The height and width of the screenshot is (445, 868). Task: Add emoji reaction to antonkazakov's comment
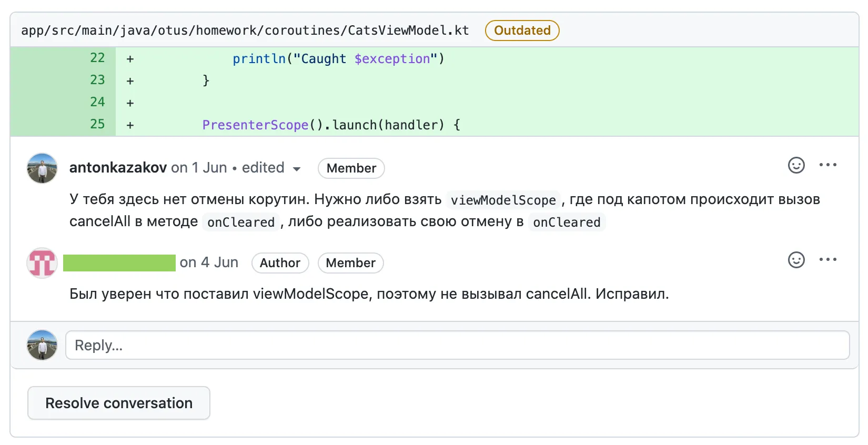click(796, 165)
